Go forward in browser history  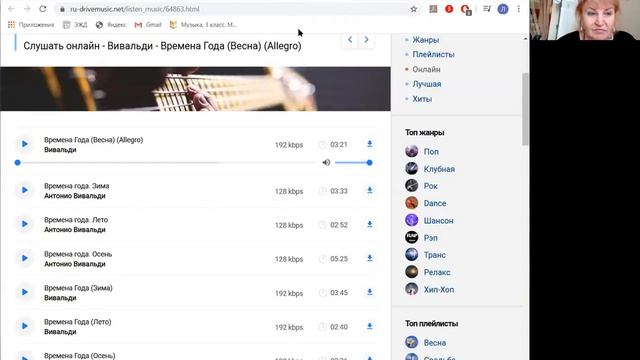click(x=27, y=9)
